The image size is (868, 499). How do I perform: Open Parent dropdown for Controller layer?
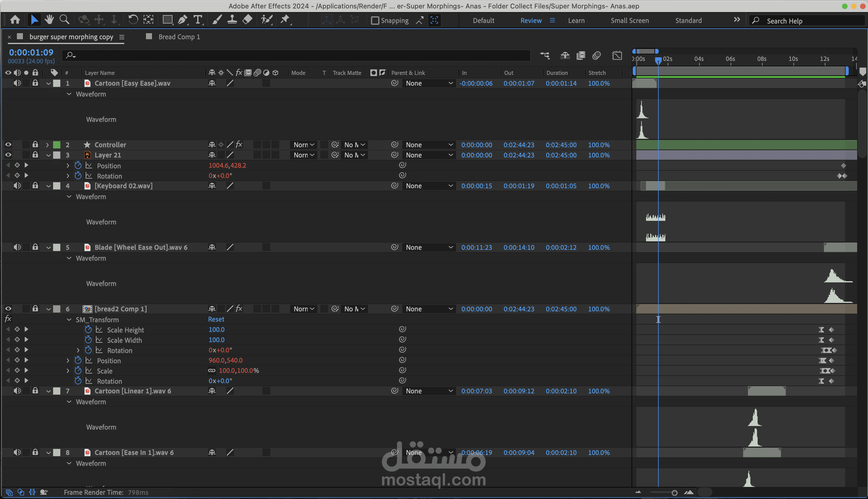click(429, 145)
